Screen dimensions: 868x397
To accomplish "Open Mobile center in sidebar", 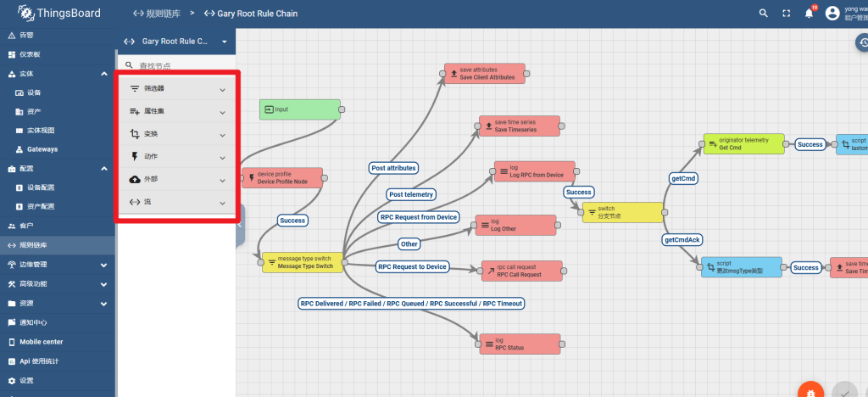I will 58,342.
